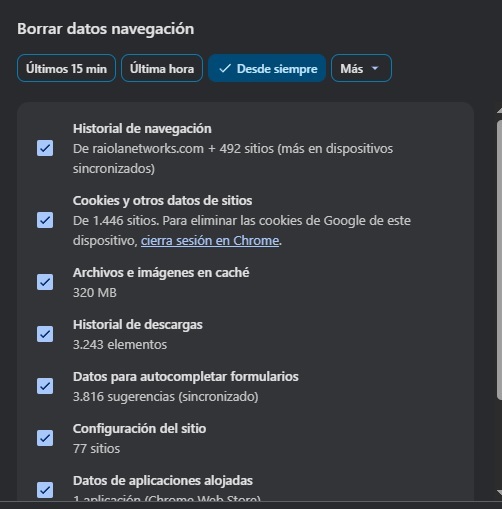
Task: Click the 320 MB cache size text
Action: 95,293
